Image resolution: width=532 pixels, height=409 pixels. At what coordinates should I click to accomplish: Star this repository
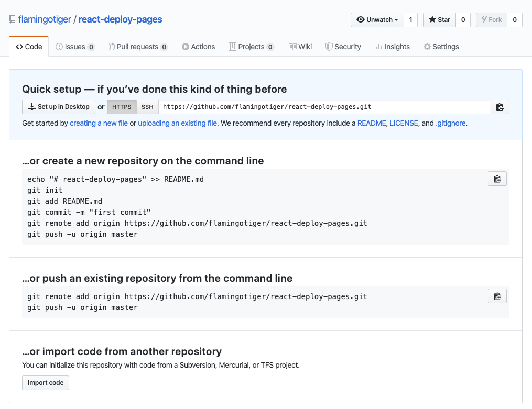439,20
